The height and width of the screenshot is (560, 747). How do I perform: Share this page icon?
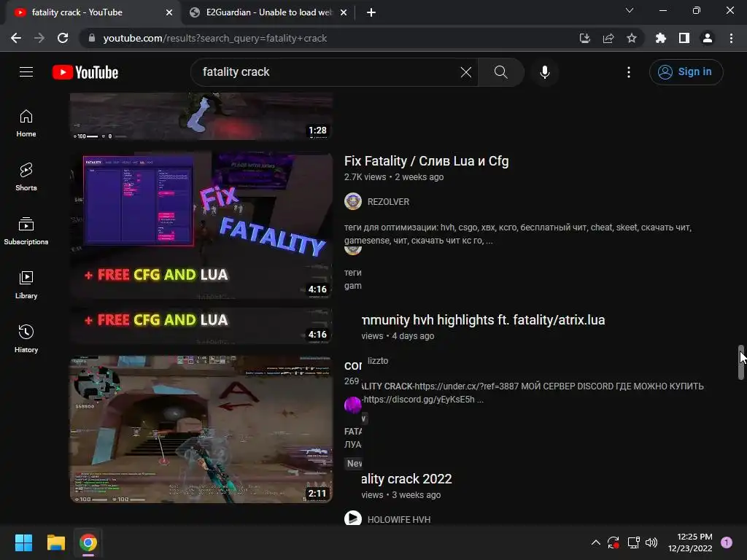[608, 38]
